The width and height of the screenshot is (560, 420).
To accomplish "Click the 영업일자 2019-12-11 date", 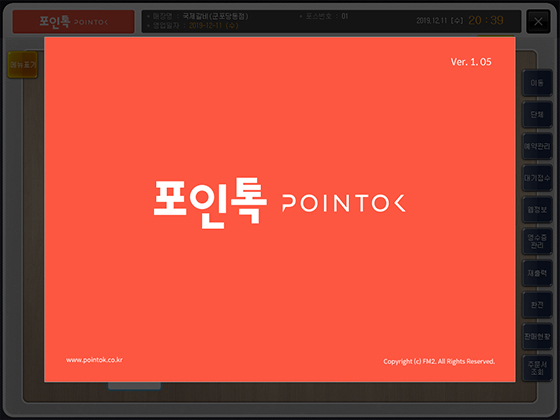I will coord(214,26).
